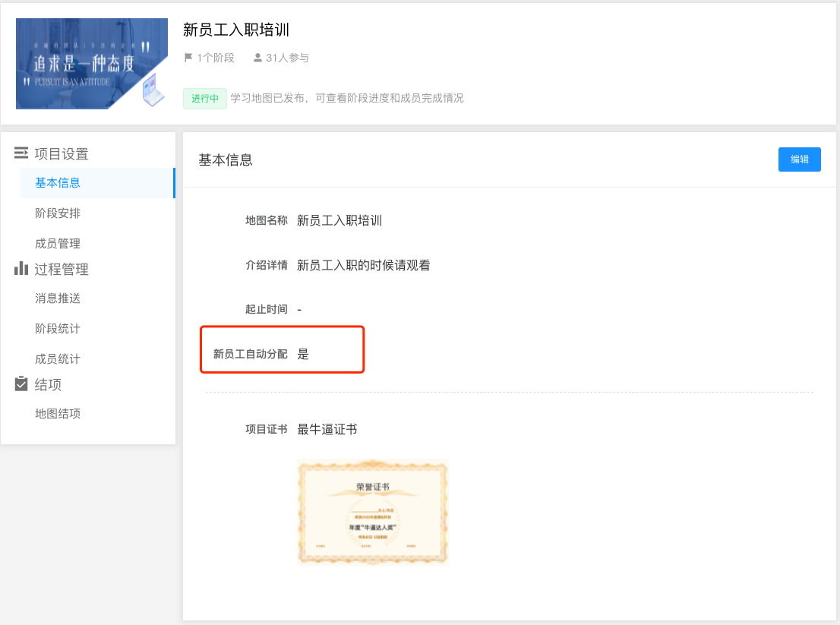
Task: Click the 结项 section heading
Action: 48,384
